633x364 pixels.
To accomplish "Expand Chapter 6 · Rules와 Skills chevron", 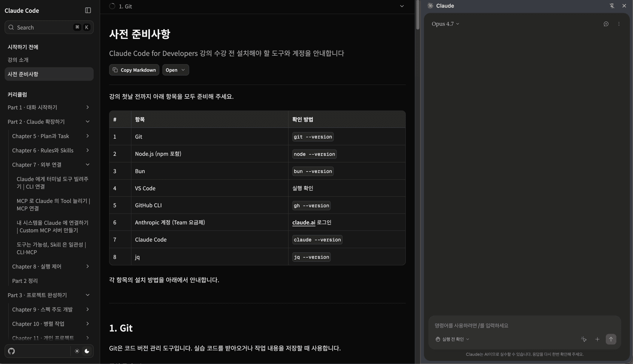I will 88,151.
